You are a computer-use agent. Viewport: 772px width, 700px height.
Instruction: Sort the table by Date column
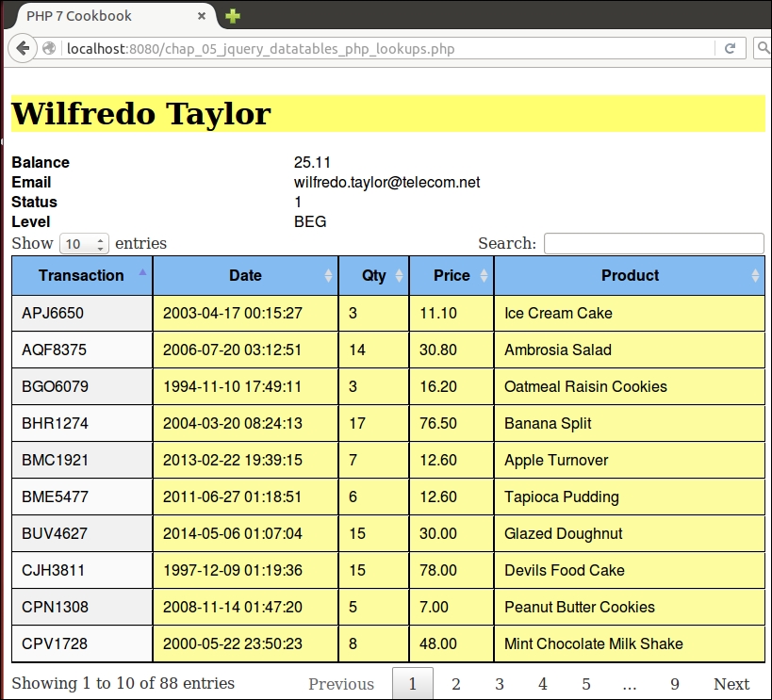pos(245,275)
